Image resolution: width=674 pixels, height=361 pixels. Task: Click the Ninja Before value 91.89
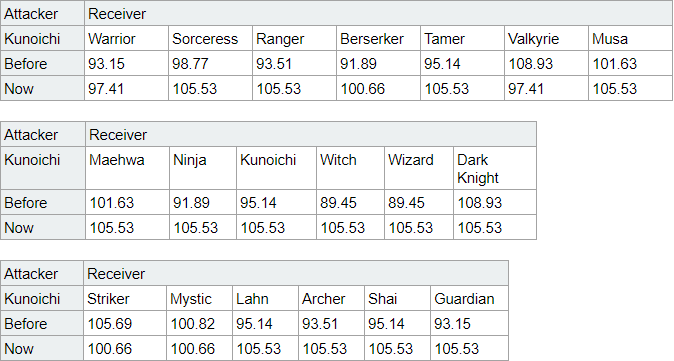coord(203,202)
